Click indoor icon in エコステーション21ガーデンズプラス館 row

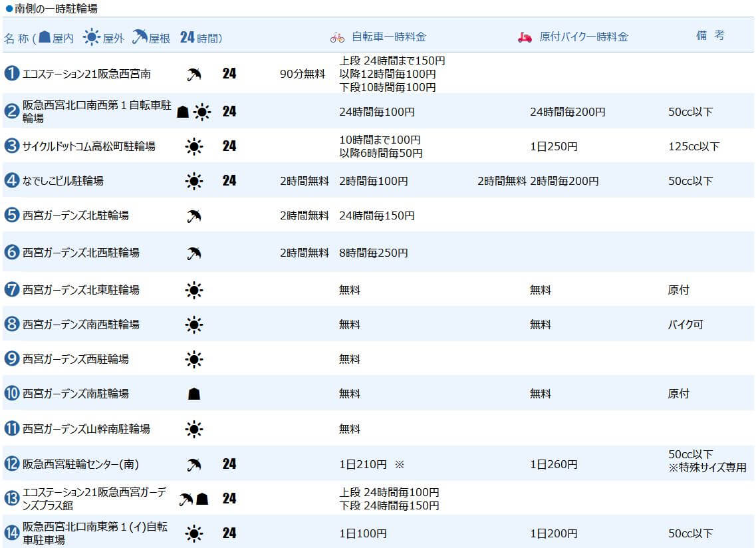[203, 499]
